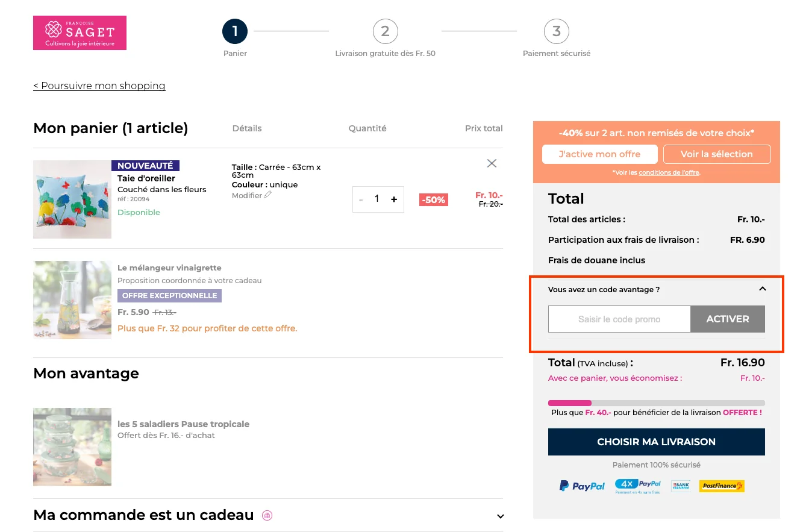Click step 2 Livraison circle icon
The image size is (806, 532).
[x=385, y=31]
